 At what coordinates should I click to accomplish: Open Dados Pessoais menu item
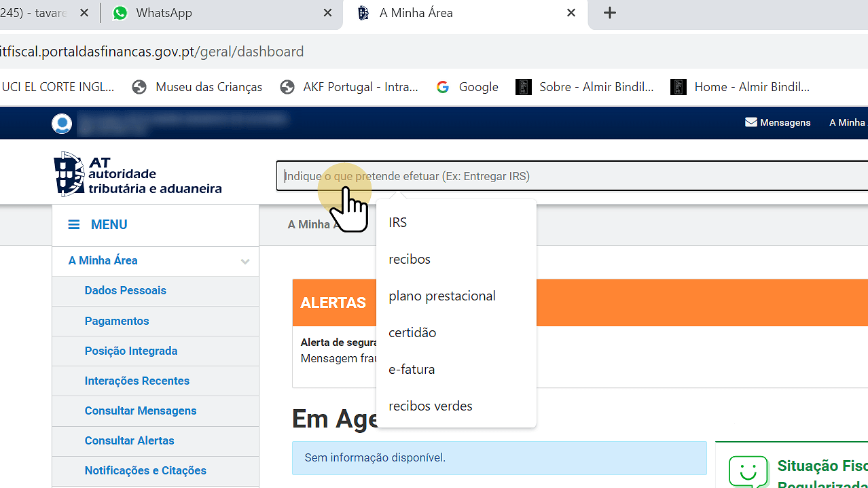pos(126,290)
